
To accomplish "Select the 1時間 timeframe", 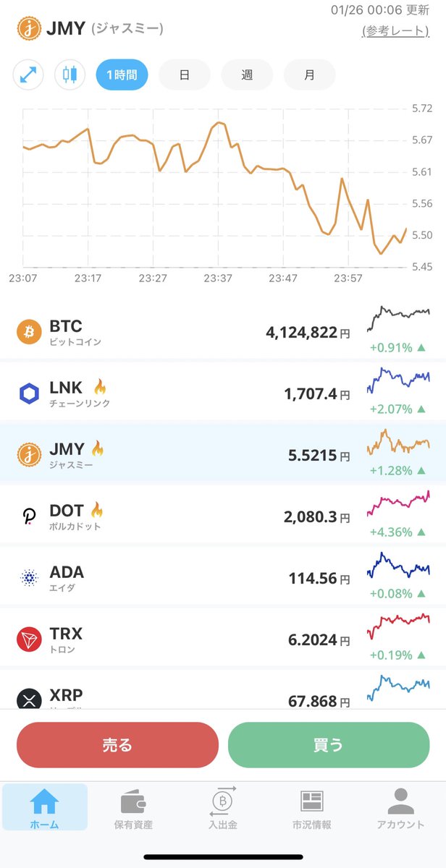I will tap(122, 75).
